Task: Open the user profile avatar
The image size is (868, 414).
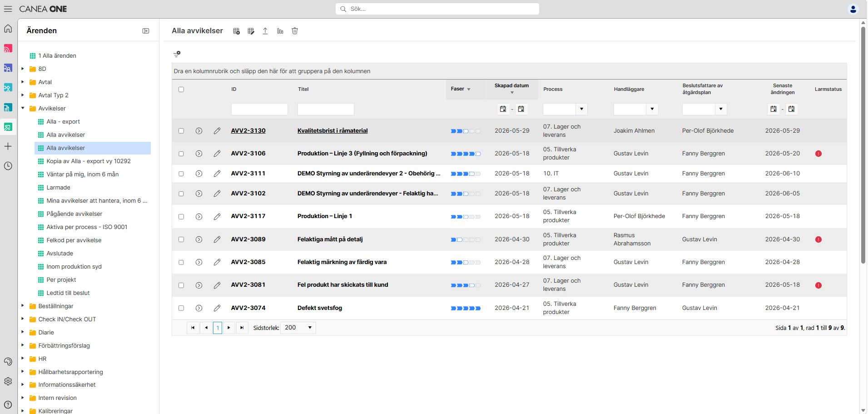Action: click(853, 9)
